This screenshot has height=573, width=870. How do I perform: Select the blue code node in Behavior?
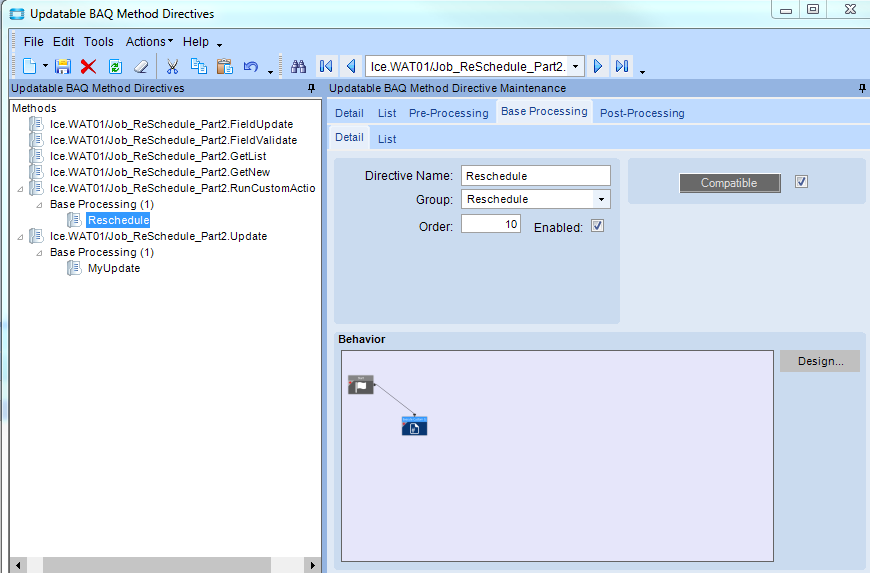click(414, 426)
